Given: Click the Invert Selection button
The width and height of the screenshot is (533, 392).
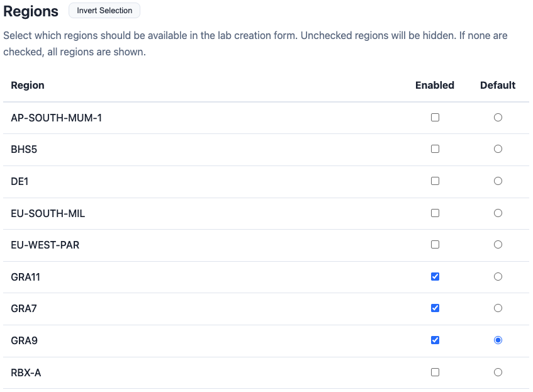Looking at the screenshot, I should 104,11.
